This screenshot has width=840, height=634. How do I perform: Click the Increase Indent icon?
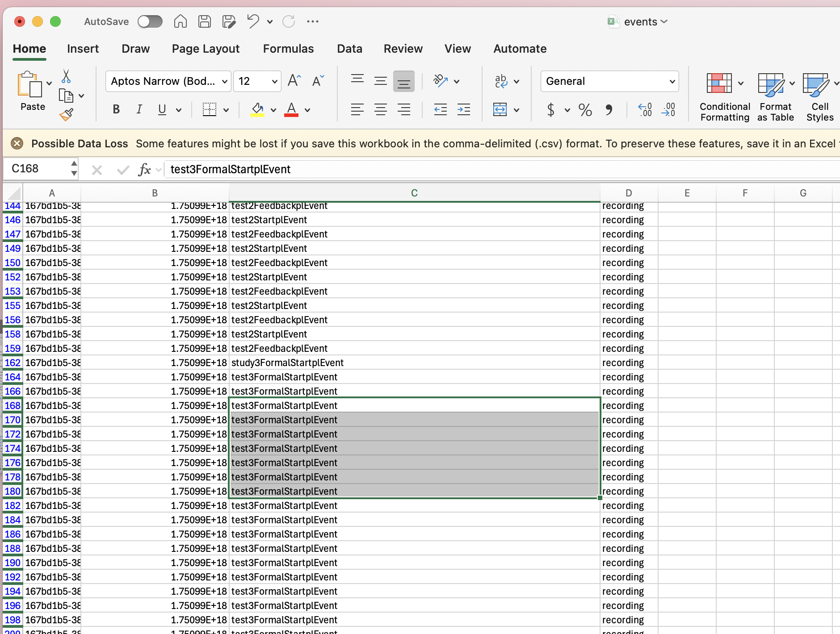click(x=463, y=110)
